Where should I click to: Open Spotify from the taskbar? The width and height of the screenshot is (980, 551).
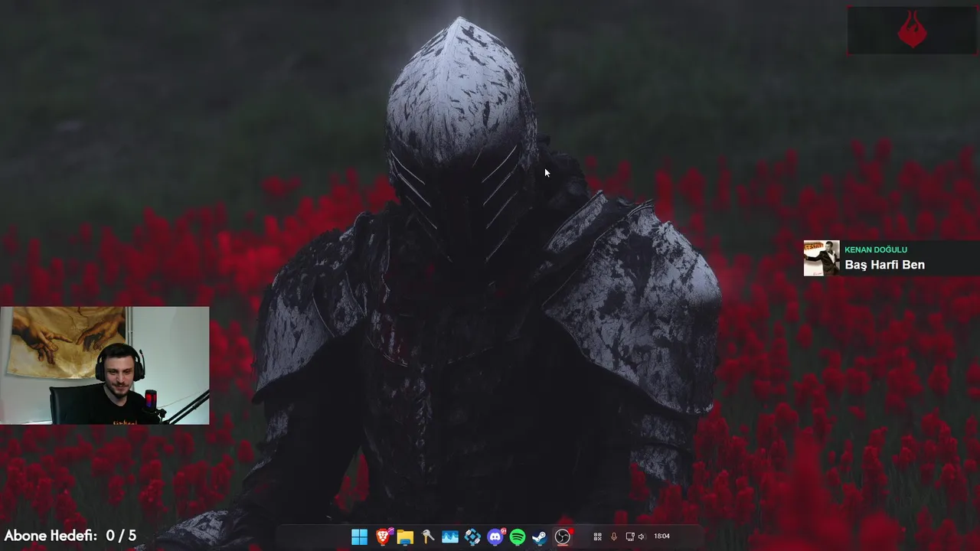(x=518, y=537)
